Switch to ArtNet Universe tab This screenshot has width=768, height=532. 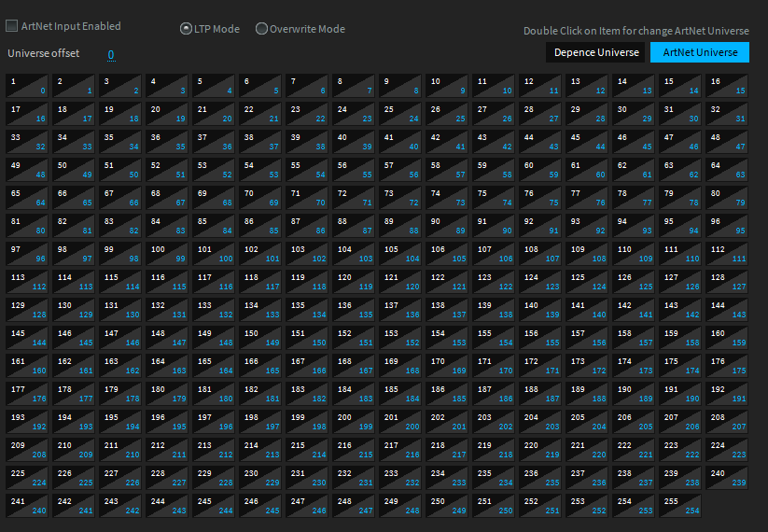coord(700,52)
